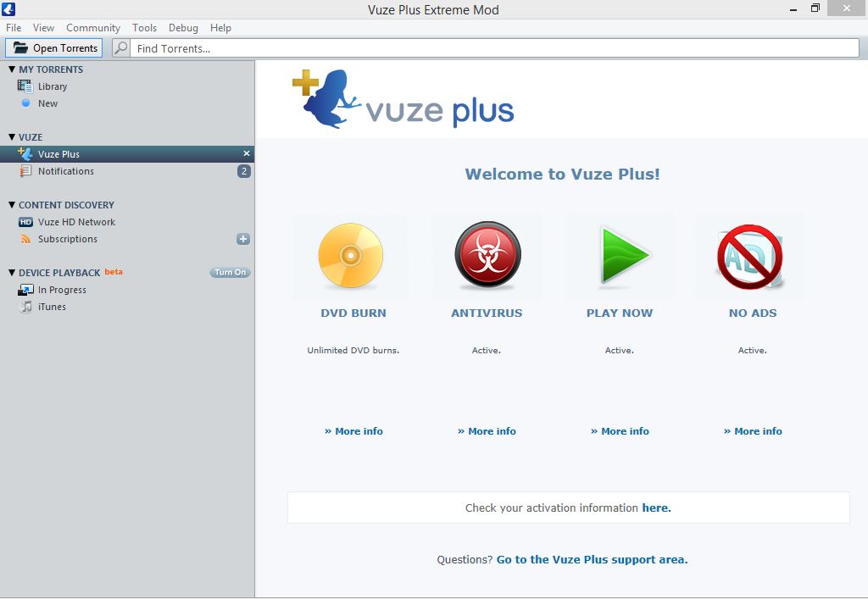This screenshot has height=599, width=868.
Task: Click the iTunes music note icon
Action: (x=25, y=307)
